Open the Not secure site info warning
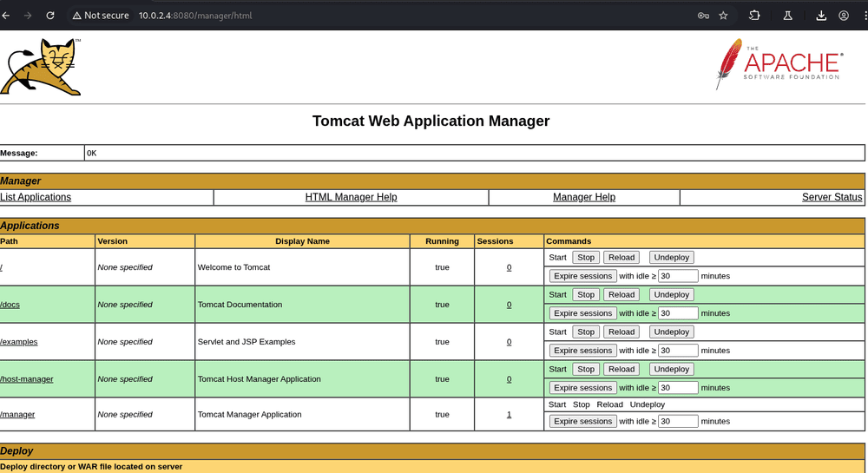Screen dimensions: 868x473 point(101,16)
